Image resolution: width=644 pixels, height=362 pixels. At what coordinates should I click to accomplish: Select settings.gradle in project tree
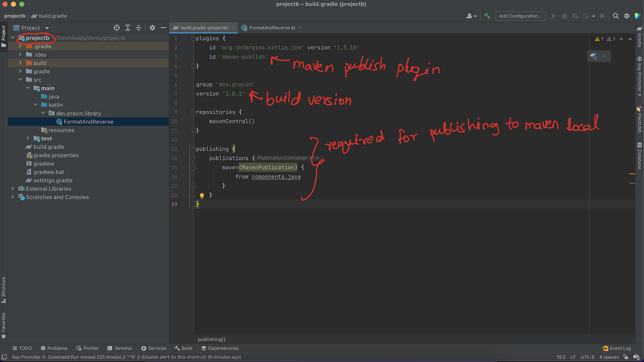[x=53, y=180]
